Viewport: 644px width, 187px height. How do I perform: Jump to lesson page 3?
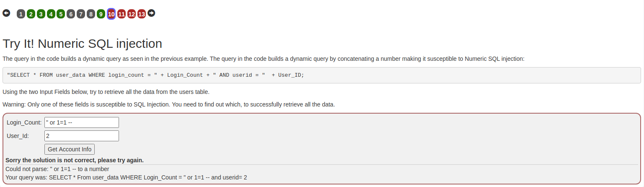click(x=41, y=14)
